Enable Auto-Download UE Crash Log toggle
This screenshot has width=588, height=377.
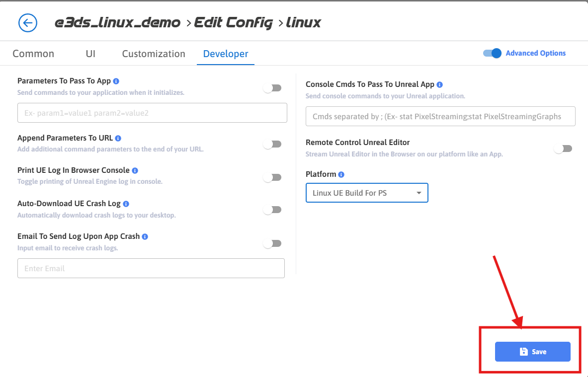pyautogui.click(x=272, y=210)
